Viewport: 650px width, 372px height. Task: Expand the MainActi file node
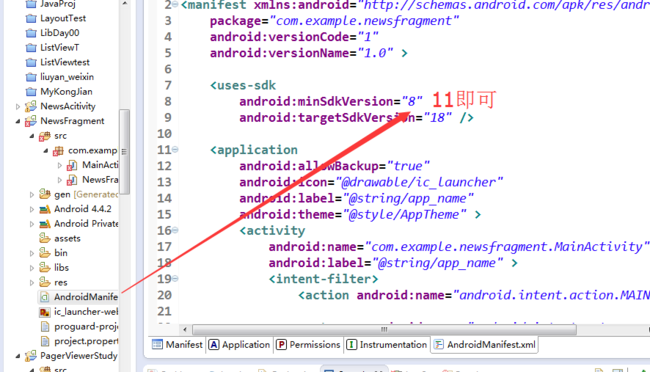tap(60, 165)
